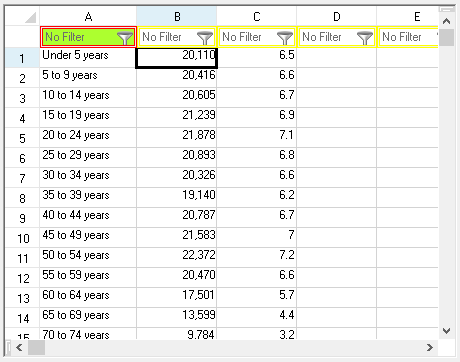The width and height of the screenshot is (460, 362).
Task: Click the cell with value 20,110
Action: coord(177,58)
